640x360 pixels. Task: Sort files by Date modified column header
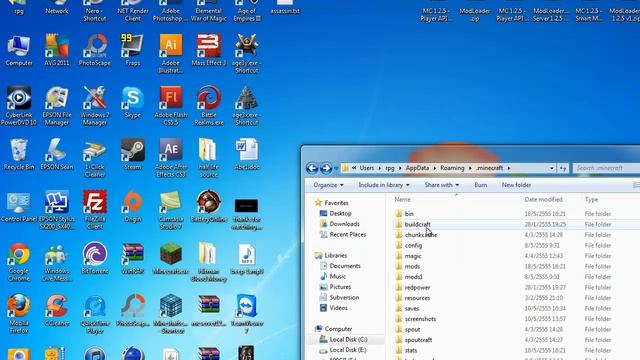(543, 199)
